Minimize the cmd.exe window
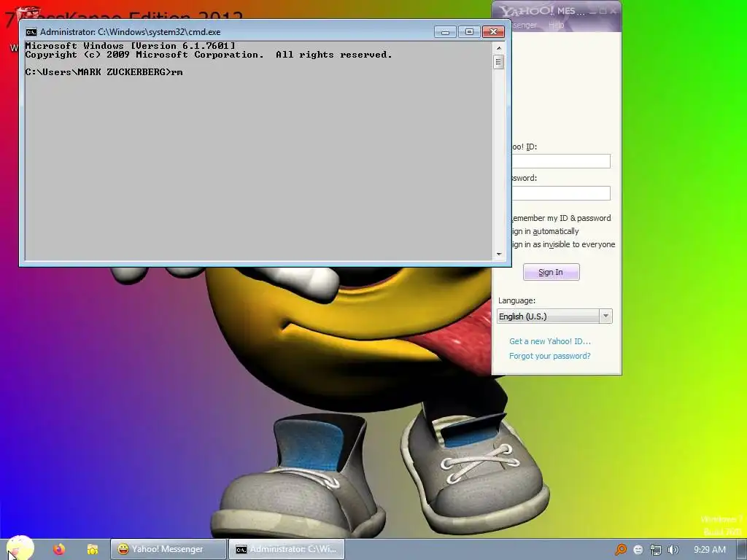747x560 pixels. [446, 32]
